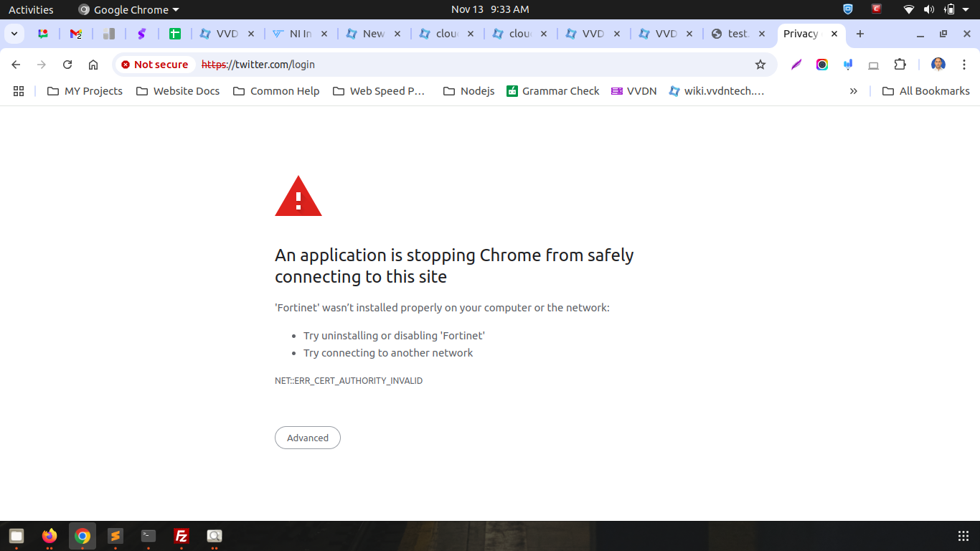Bookmark this page with star icon
The height and width of the screenshot is (551, 980).
pos(760,65)
